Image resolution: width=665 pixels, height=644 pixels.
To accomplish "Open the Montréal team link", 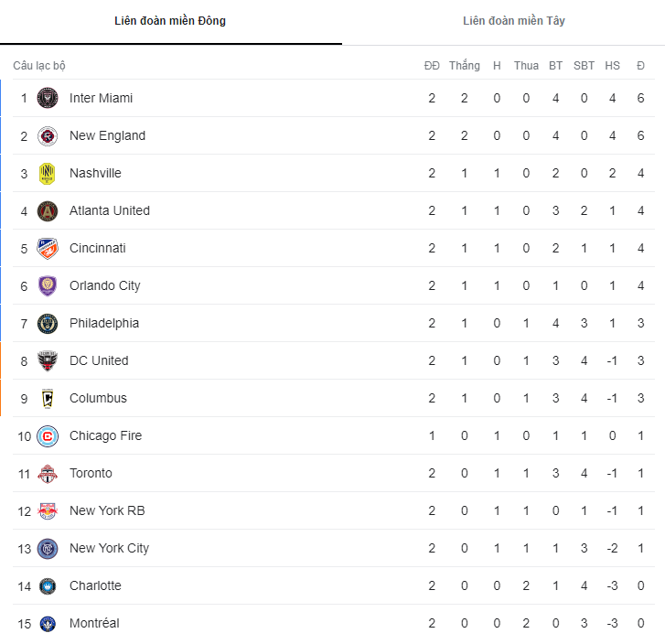I will point(94,623).
